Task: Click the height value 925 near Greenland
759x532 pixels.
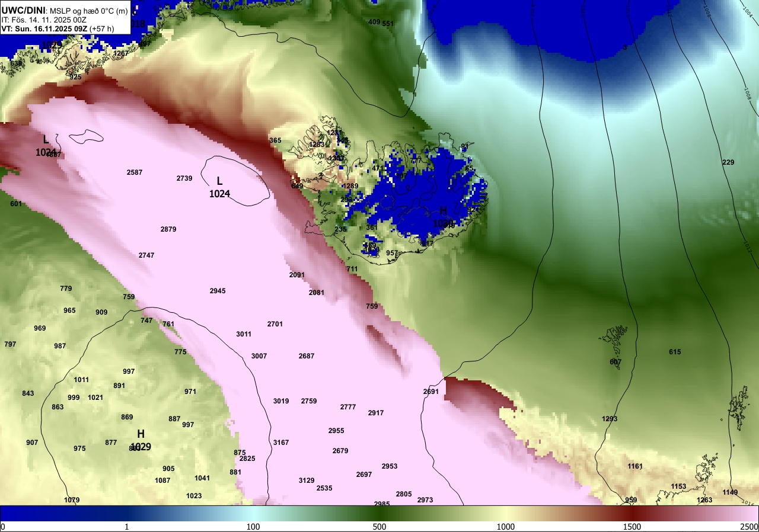Action: (75, 77)
